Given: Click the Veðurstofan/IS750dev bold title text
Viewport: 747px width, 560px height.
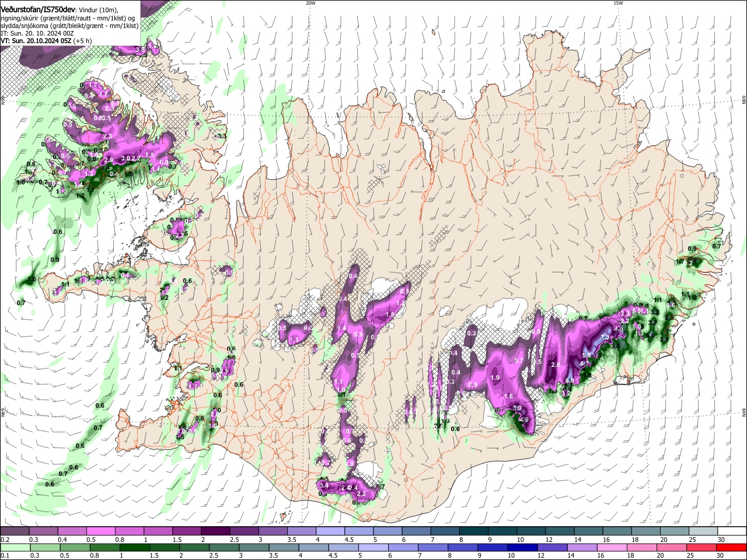Looking at the screenshot, I should click(x=38, y=9).
